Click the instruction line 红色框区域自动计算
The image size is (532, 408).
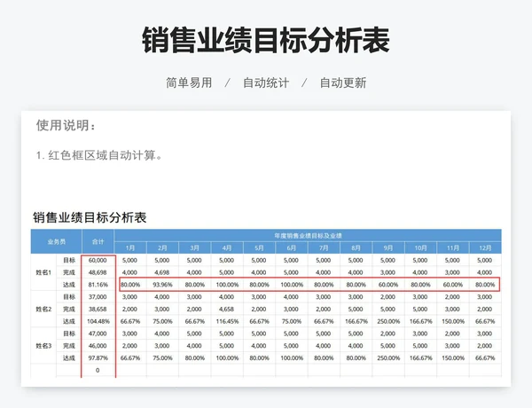(99, 155)
